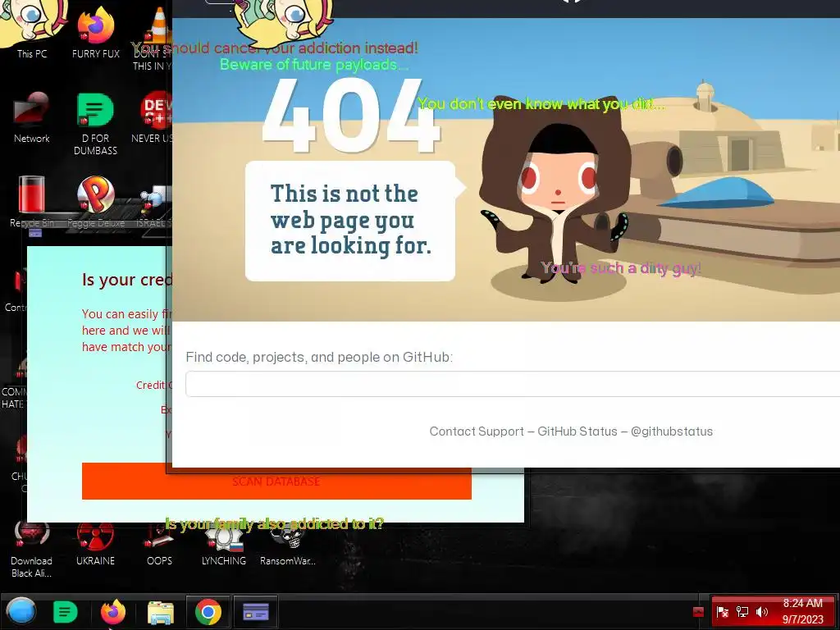Image resolution: width=840 pixels, height=630 pixels.
Task: Select the Network desktop icon
Action: 32,118
